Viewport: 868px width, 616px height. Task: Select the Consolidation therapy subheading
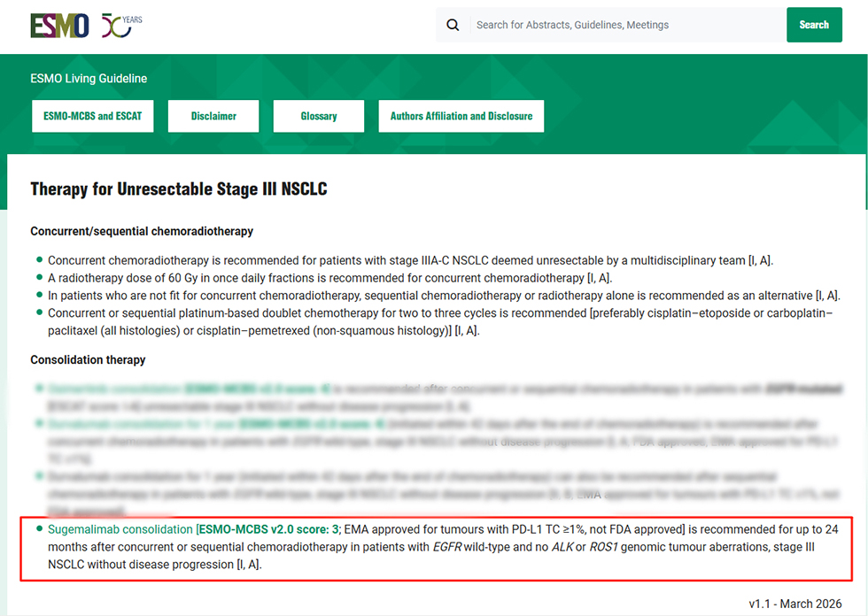point(88,360)
